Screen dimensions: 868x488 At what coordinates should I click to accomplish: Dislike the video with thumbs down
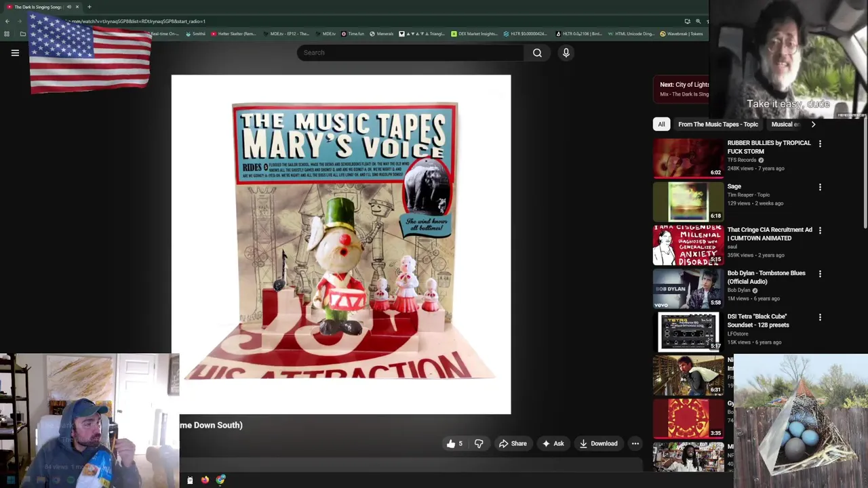(x=479, y=444)
